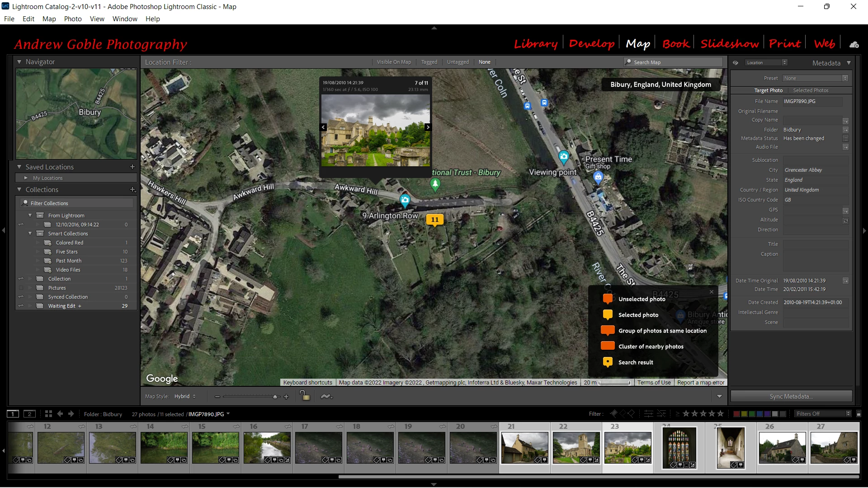Add a new saved location with plus icon
The width and height of the screenshot is (868, 488).
pos(132,167)
